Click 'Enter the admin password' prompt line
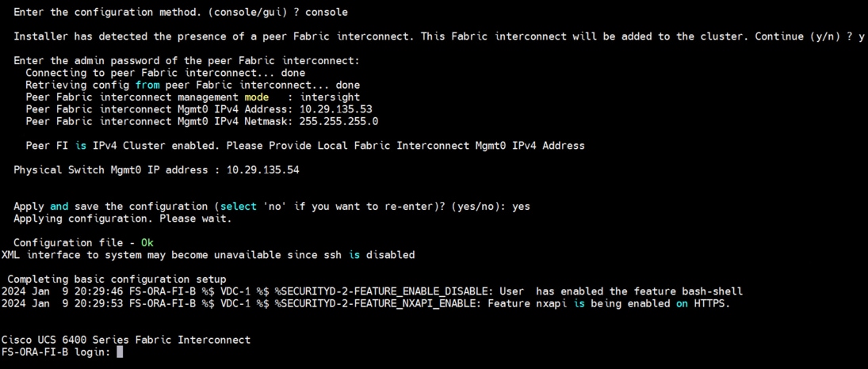 click(186, 61)
